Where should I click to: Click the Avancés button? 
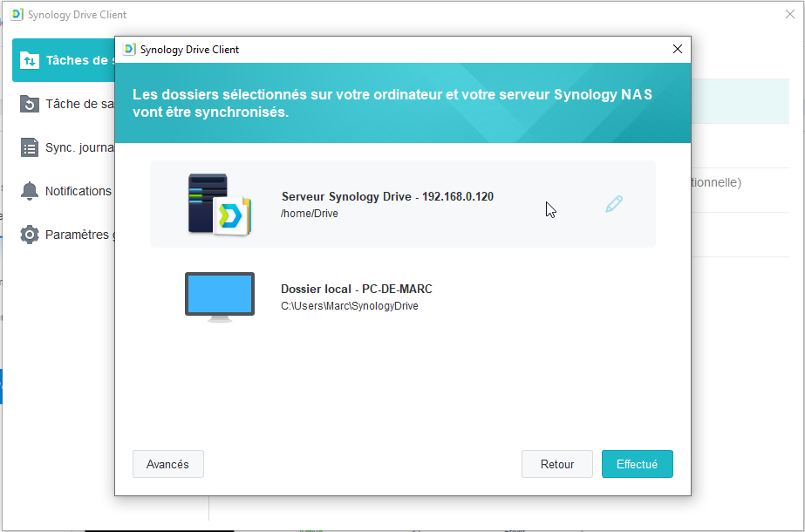point(167,464)
